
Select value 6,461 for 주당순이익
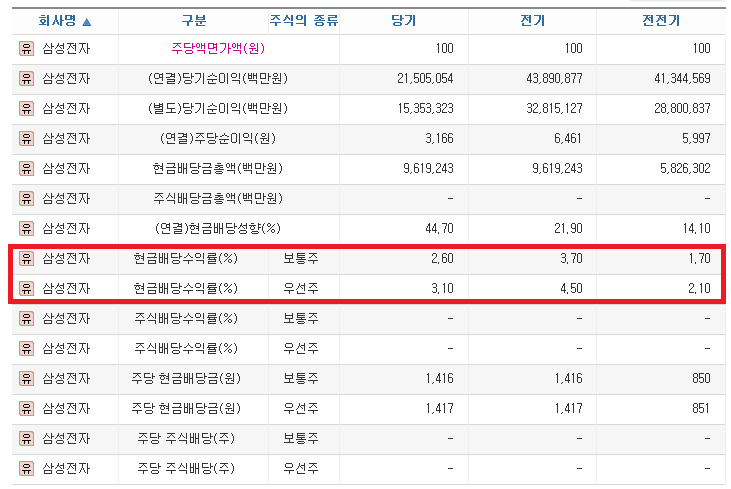click(568, 138)
